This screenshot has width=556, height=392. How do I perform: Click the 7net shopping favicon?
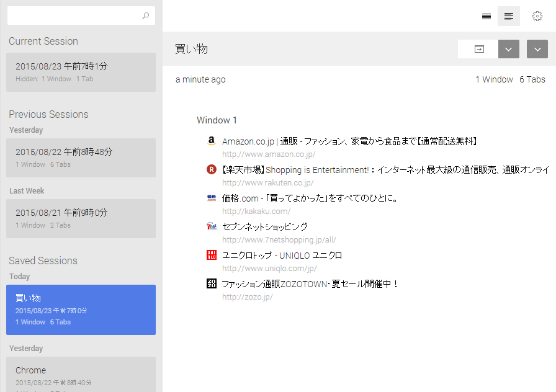pyautogui.click(x=212, y=226)
